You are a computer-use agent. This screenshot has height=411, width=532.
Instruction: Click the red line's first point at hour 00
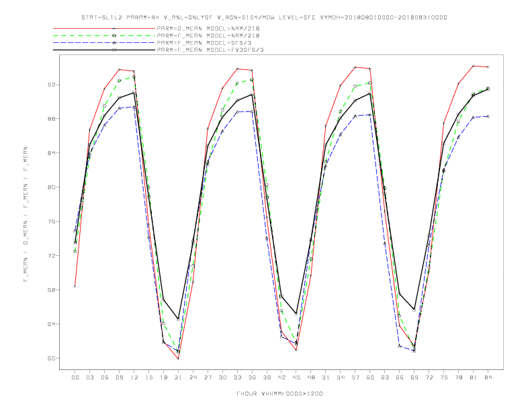point(75,286)
